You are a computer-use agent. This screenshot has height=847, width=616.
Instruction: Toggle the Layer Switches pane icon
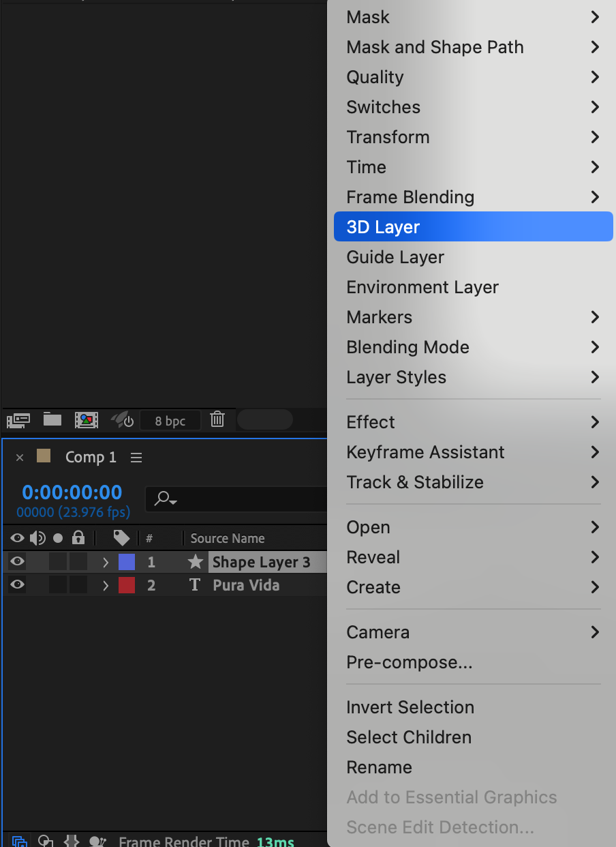point(20,842)
